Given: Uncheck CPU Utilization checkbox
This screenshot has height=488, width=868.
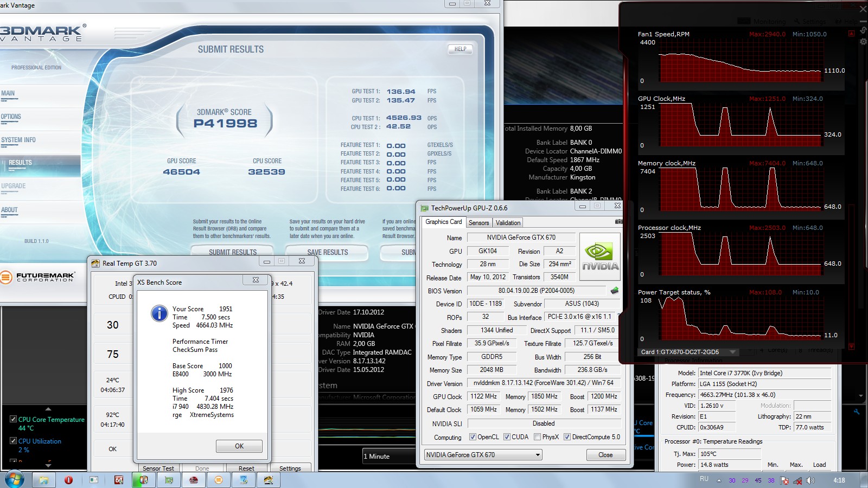Looking at the screenshot, I should 13,441.
